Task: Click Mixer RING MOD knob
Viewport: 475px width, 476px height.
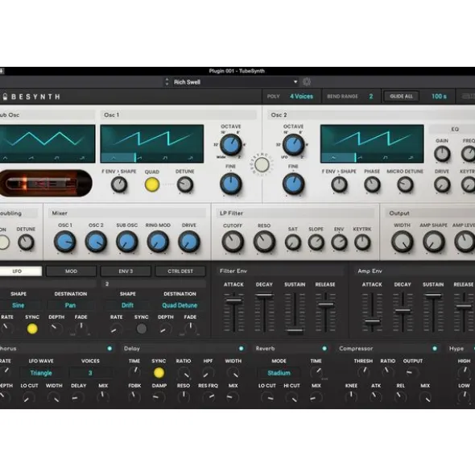Action: [x=158, y=242]
